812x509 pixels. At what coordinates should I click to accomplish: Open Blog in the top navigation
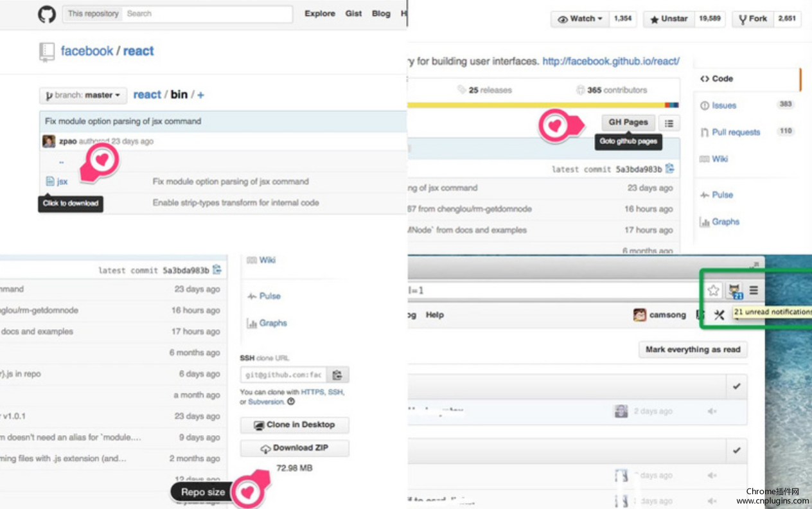tap(381, 13)
